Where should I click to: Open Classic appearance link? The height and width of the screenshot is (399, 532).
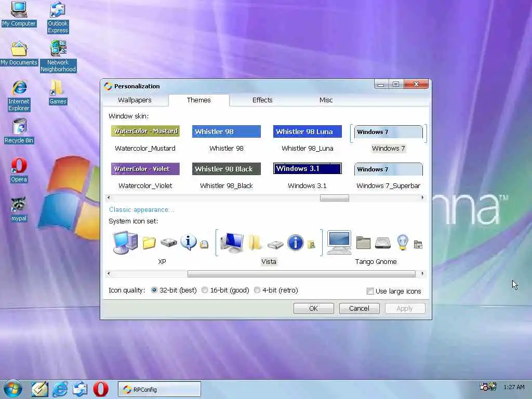tap(141, 210)
